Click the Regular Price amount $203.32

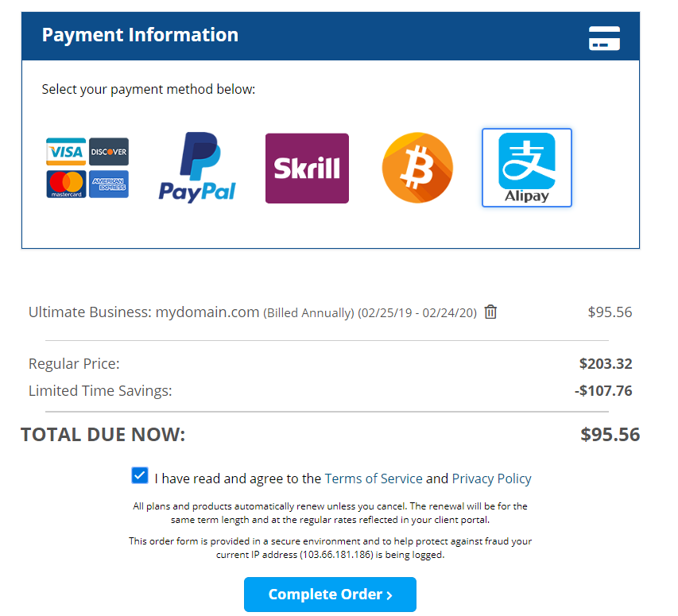(606, 364)
